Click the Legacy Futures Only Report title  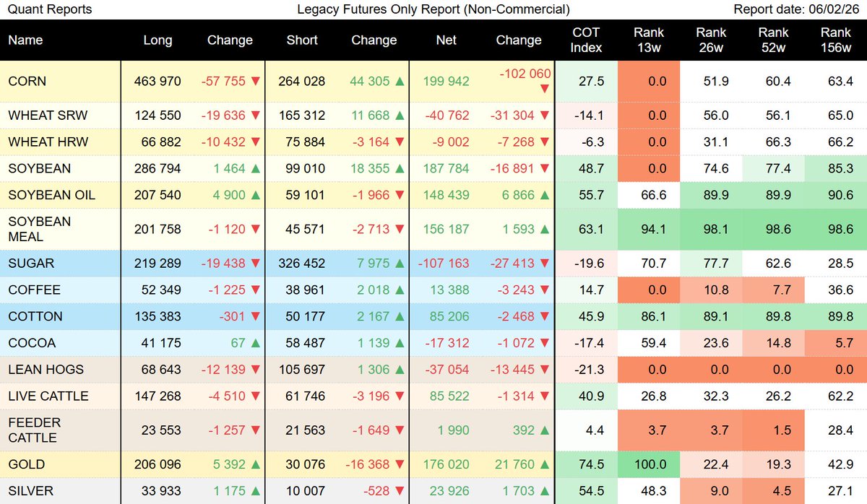433,9
